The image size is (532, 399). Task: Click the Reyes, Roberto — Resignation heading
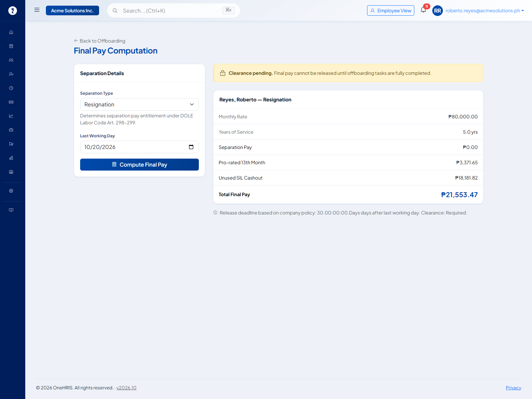[255, 100]
